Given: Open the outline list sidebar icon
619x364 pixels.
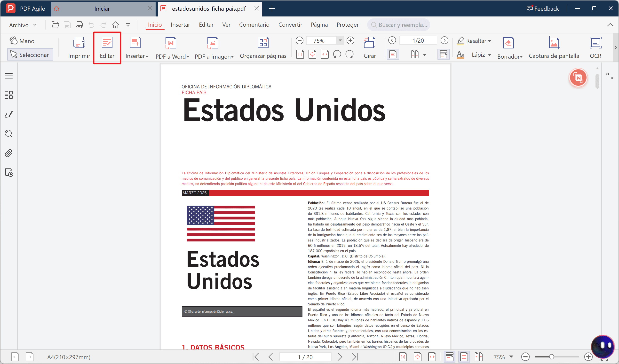Looking at the screenshot, I should point(8,76).
